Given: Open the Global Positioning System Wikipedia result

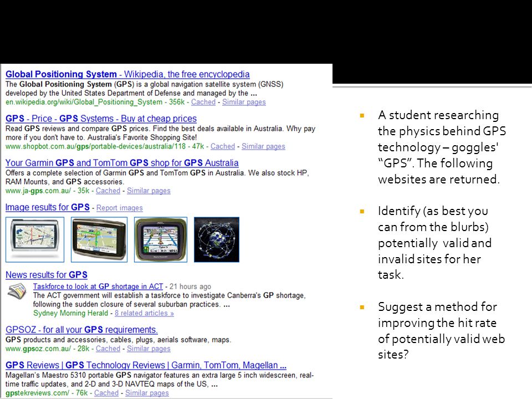Looking at the screenshot, I should click(127, 74).
